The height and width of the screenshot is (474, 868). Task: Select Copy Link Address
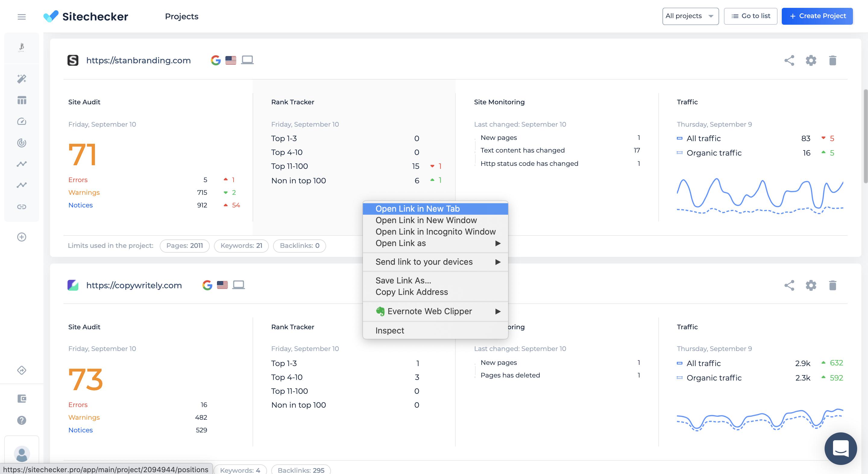435,292
